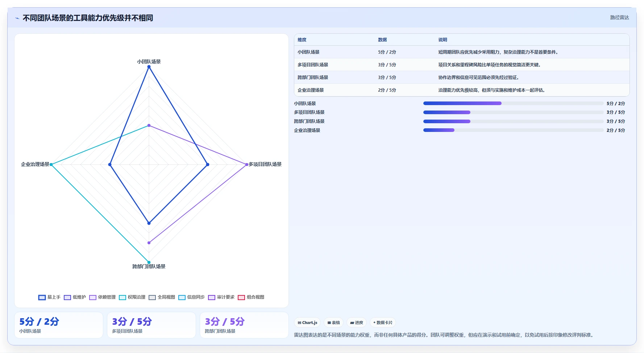Click the Chart.js chip
The image size is (644, 353).
[x=307, y=323]
